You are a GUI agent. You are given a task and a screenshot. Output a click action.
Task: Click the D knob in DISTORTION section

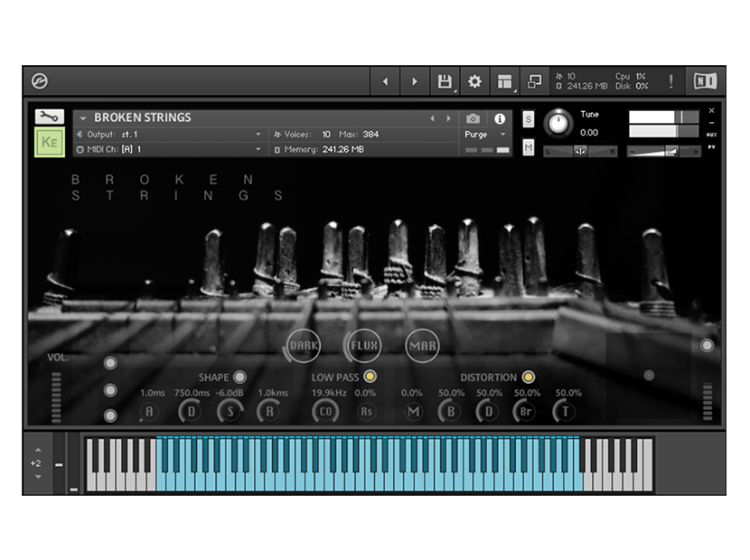point(488,412)
